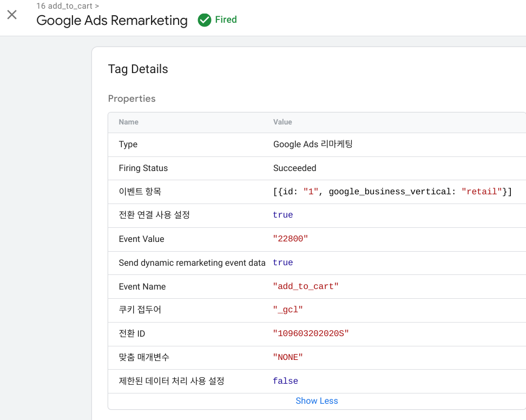This screenshot has height=420, width=526.
Task: Select the 'Event Value' property name
Action: [142, 239]
